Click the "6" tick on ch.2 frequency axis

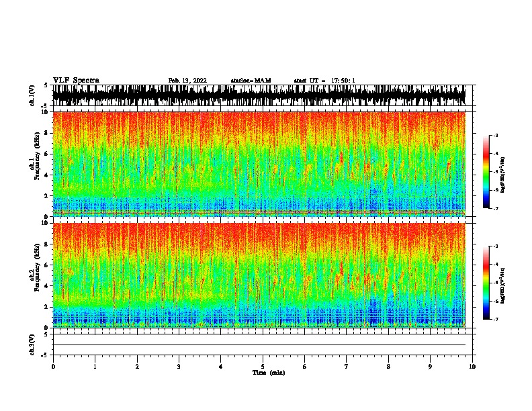point(47,265)
